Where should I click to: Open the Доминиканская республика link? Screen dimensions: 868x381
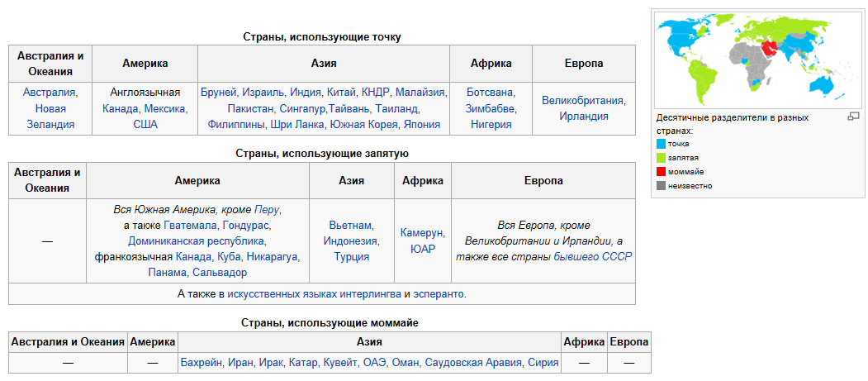(197, 241)
